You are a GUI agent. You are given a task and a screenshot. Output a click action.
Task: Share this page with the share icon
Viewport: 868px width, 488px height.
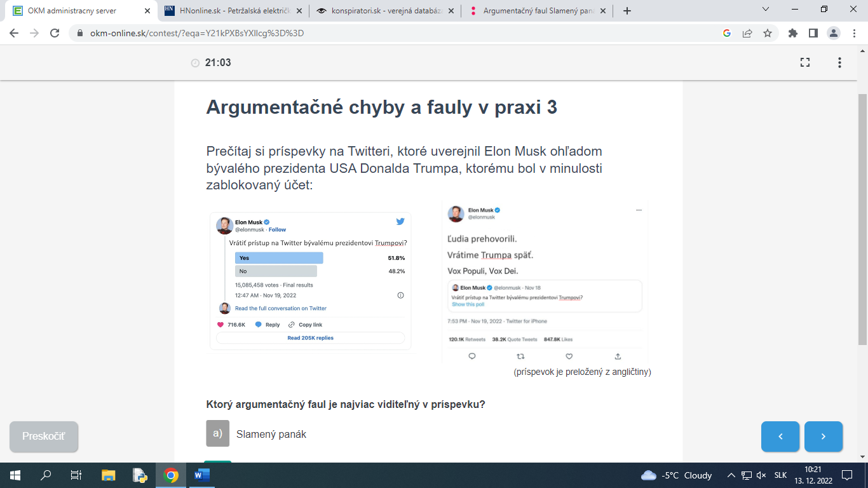coord(747,34)
